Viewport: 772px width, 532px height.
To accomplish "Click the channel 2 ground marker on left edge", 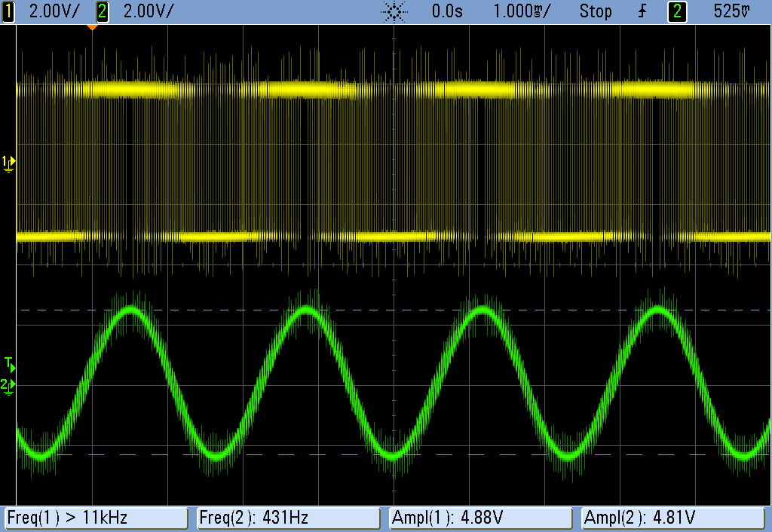I will [x=8, y=385].
